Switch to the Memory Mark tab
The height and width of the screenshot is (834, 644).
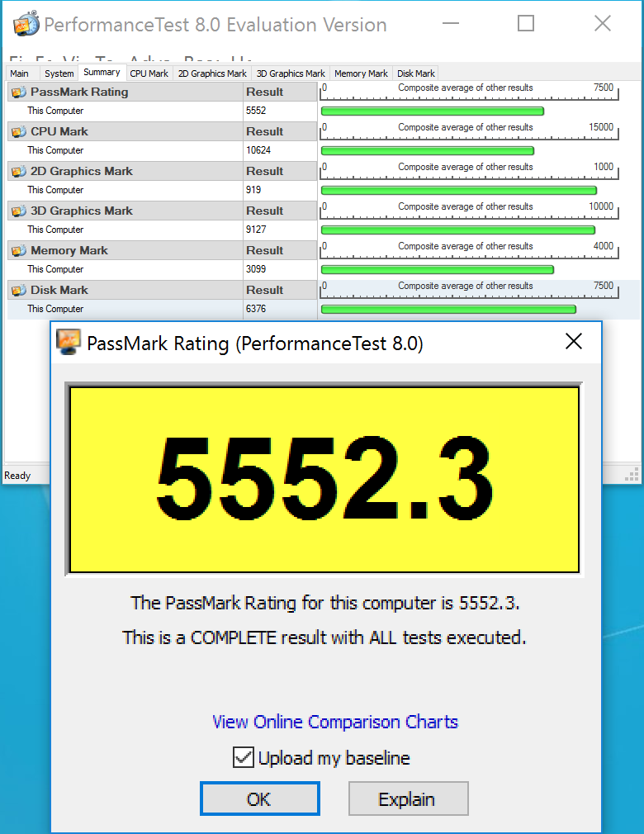coord(361,73)
